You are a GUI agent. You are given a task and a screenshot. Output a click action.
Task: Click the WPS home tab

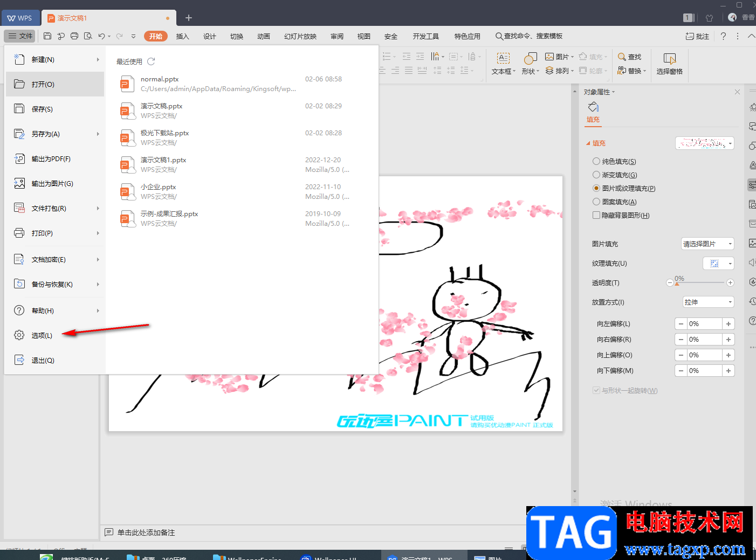[20, 18]
